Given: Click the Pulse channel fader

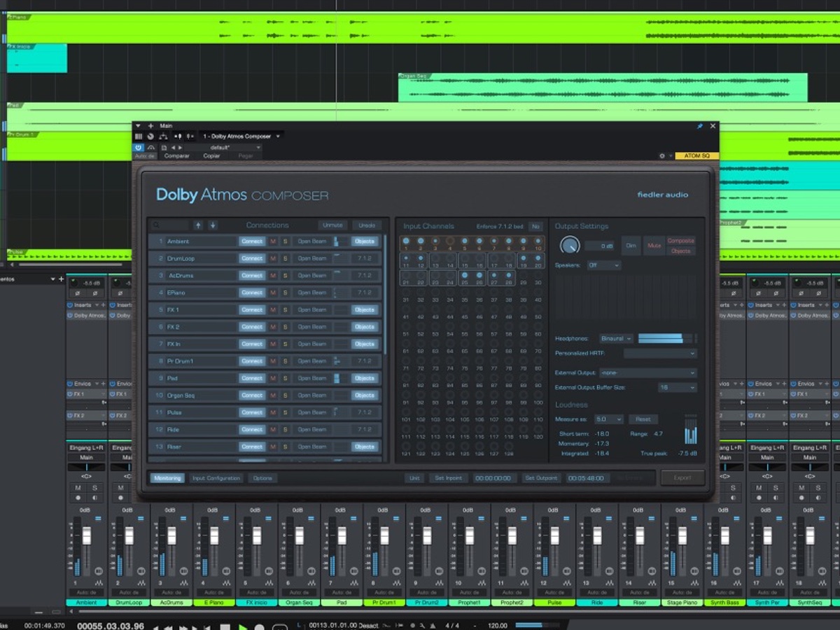Looking at the screenshot, I should pyautogui.click(x=554, y=536).
